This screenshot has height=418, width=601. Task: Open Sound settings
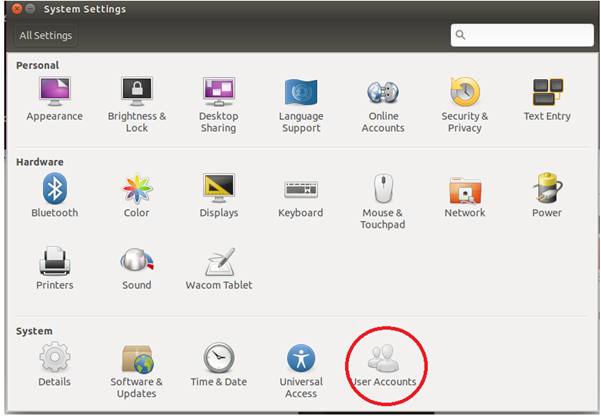(137, 268)
